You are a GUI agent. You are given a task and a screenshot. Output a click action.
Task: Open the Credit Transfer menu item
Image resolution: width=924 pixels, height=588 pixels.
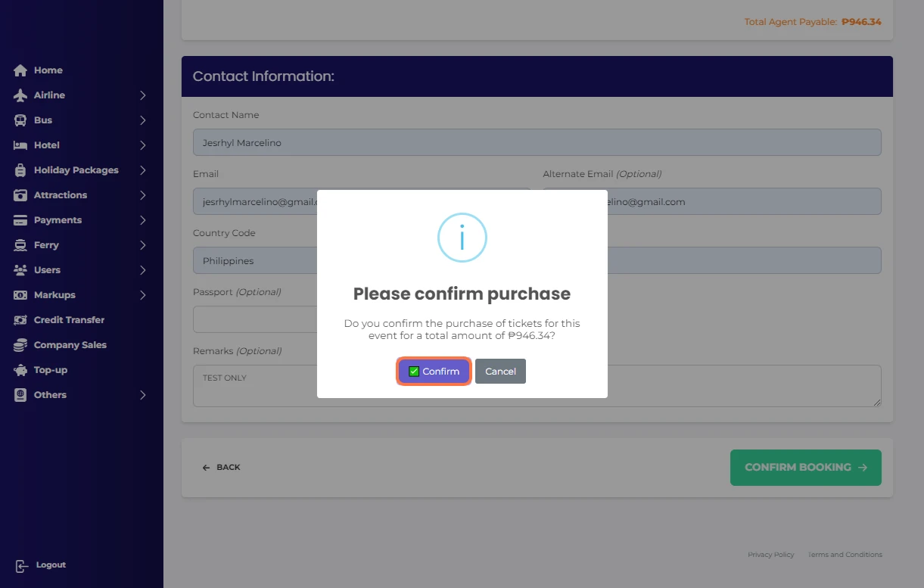[69, 320]
